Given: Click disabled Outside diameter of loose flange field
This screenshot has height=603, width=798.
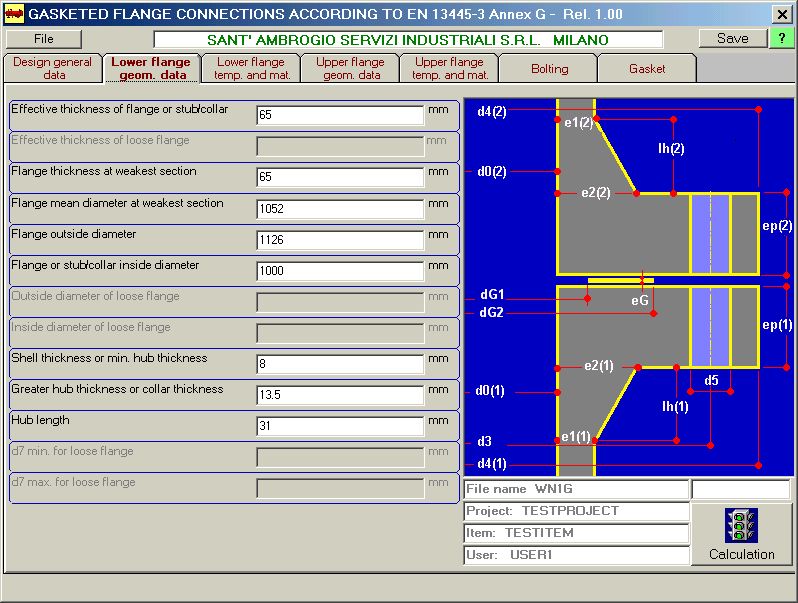Looking at the screenshot, I should [x=340, y=302].
